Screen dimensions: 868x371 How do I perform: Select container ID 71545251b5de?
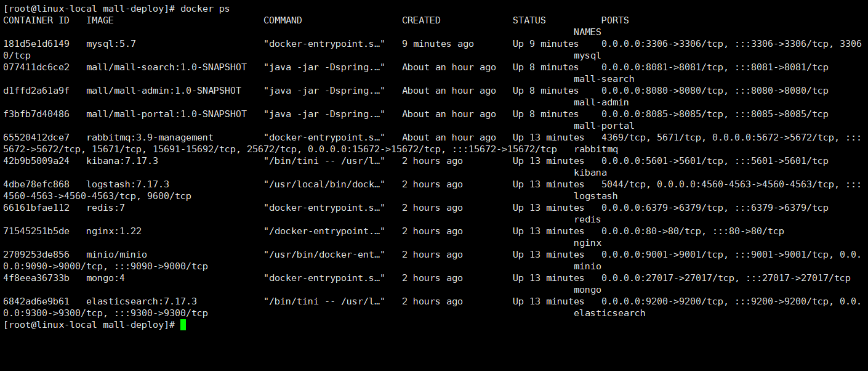point(36,231)
